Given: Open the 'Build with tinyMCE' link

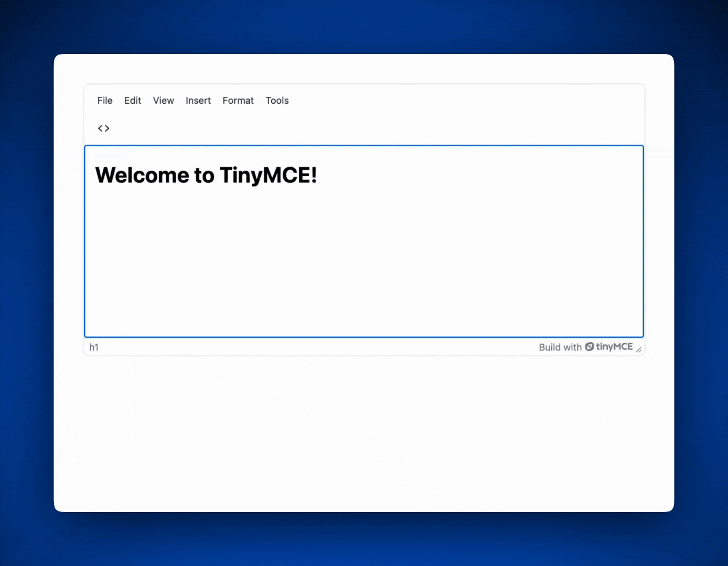Looking at the screenshot, I should [x=586, y=347].
